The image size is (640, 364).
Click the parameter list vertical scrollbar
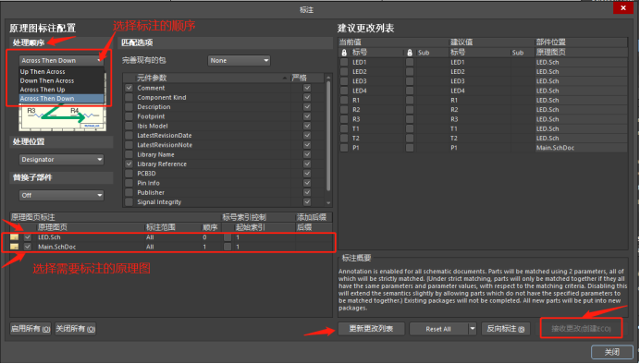pos(328,137)
